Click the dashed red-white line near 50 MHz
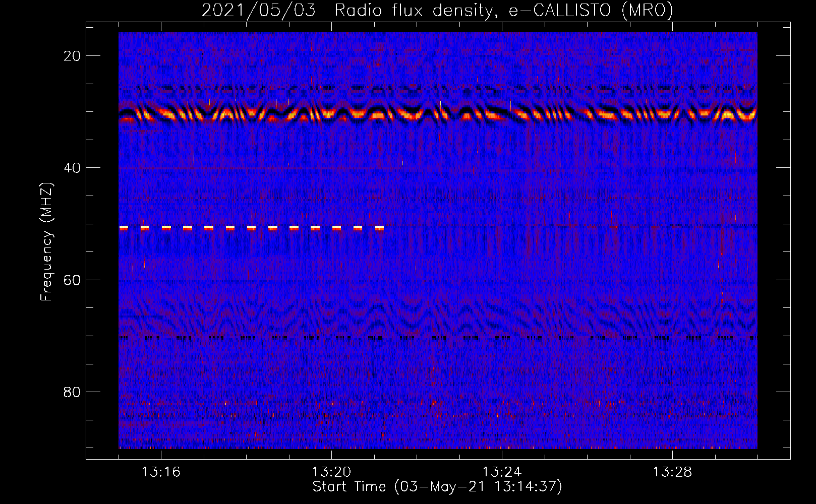The width and height of the screenshot is (816, 504). (252, 228)
